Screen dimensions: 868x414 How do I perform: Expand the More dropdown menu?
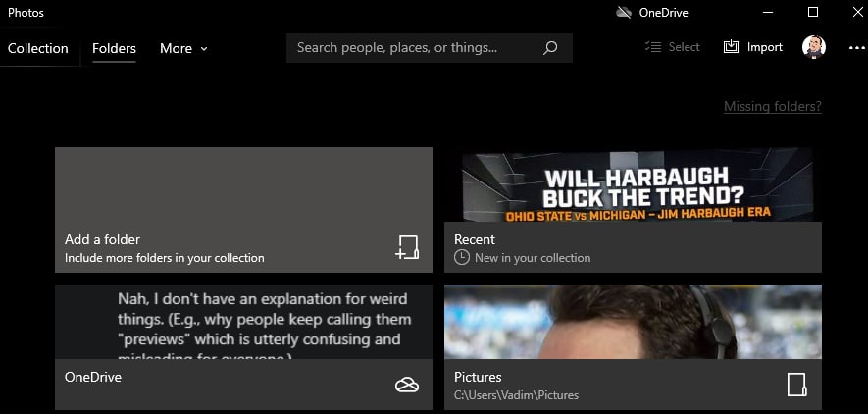183,48
